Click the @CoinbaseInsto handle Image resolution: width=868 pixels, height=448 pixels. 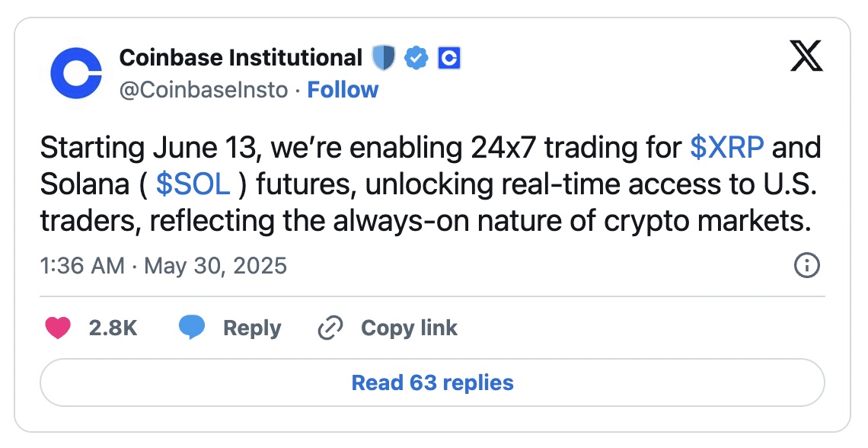coord(204,90)
